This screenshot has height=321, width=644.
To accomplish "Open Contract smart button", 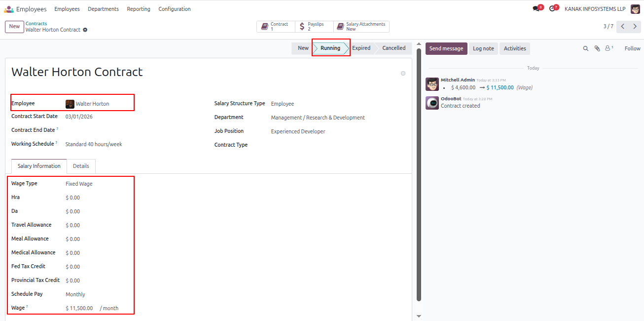I will 276,27.
